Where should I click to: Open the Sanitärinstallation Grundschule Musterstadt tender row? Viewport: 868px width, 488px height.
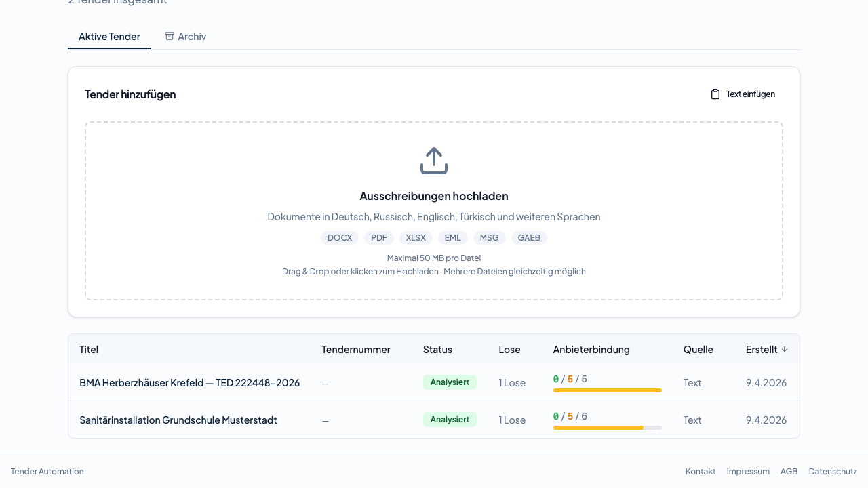178,420
